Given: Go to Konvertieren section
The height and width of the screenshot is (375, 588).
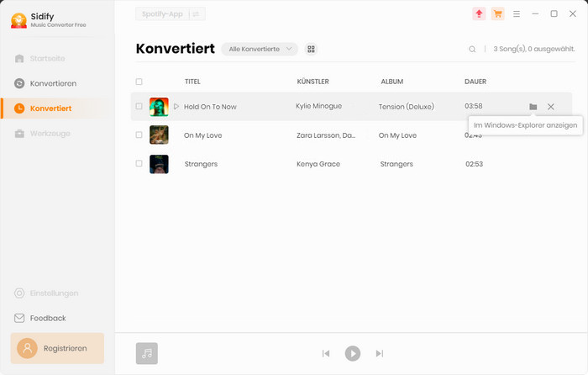Looking at the screenshot, I should pos(53,83).
